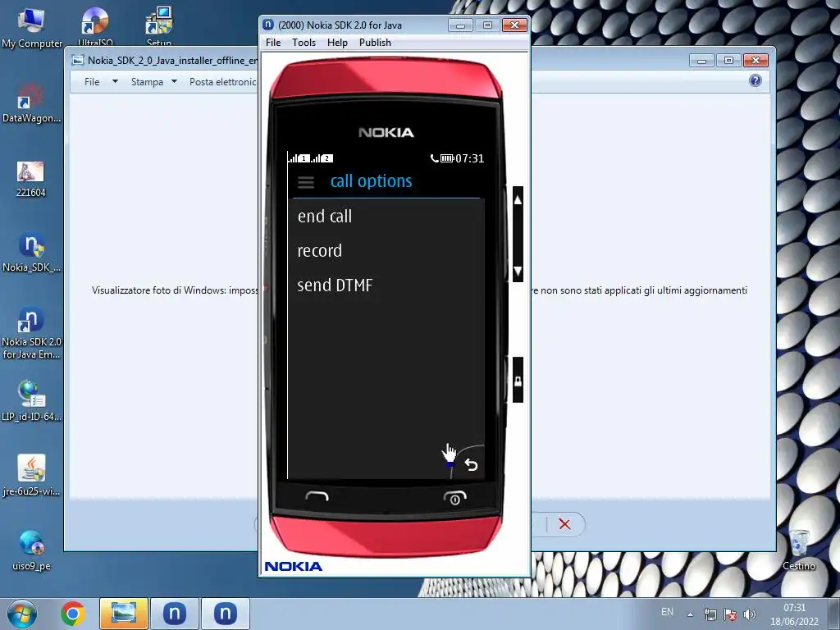Open UltraISO desktop shortcut

(x=95, y=27)
